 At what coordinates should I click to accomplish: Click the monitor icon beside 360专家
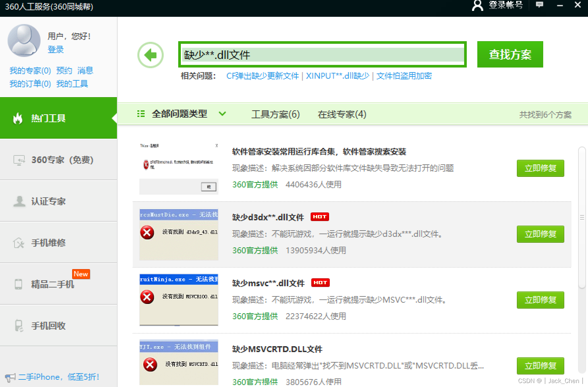click(x=19, y=160)
